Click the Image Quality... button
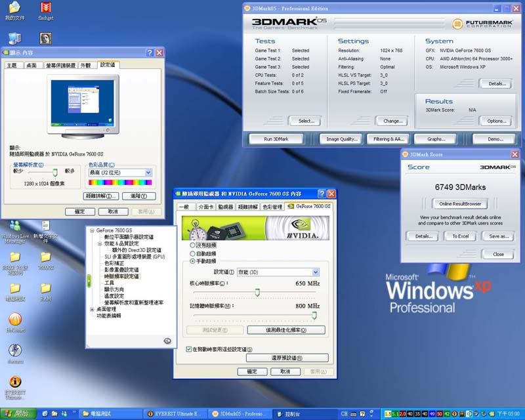 (x=341, y=139)
